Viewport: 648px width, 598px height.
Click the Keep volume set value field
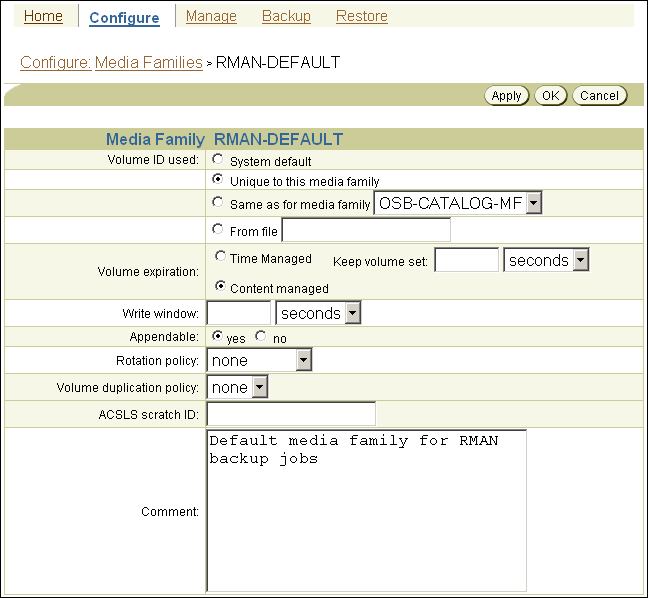pyautogui.click(x=467, y=260)
